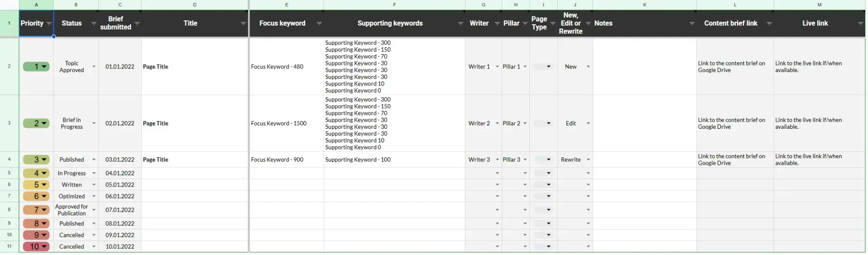The image size is (868, 255).
Task: Open filter icon on Supporting keywords header
Action: click(460, 24)
